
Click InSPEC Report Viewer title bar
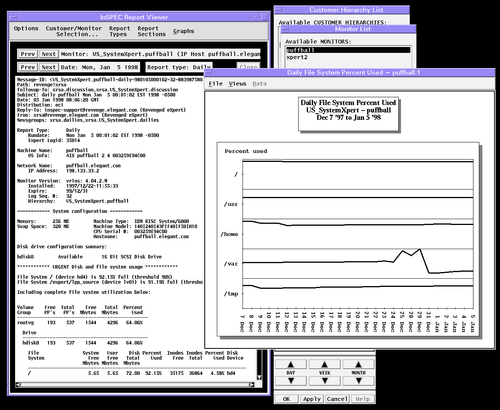pos(134,17)
